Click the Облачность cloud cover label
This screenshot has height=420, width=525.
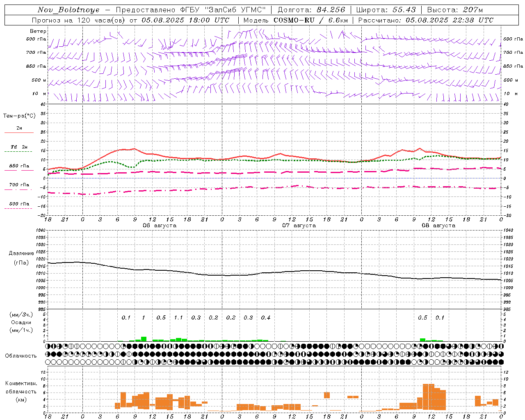point(21,356)
